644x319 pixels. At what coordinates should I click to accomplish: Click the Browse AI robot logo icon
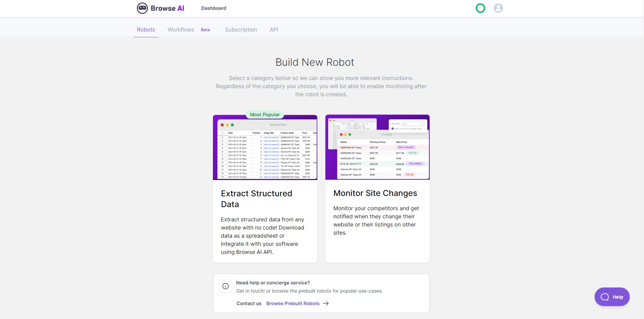[x=142, y=8]
